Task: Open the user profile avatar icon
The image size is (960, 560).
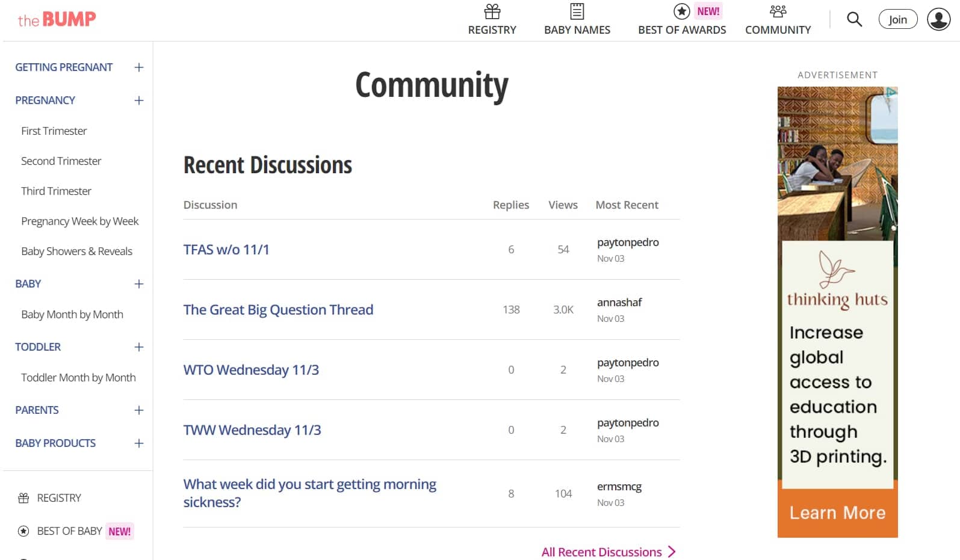Action: [938, 19]
